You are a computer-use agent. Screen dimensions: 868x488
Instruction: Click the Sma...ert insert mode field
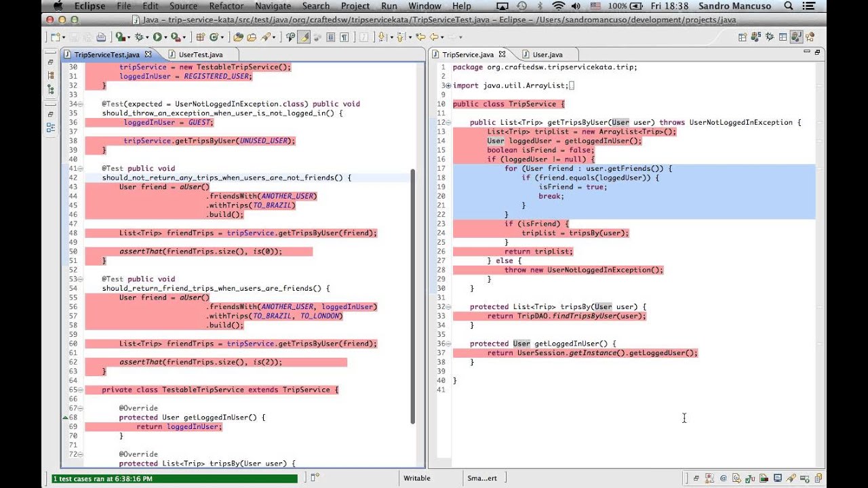(482, 478)
